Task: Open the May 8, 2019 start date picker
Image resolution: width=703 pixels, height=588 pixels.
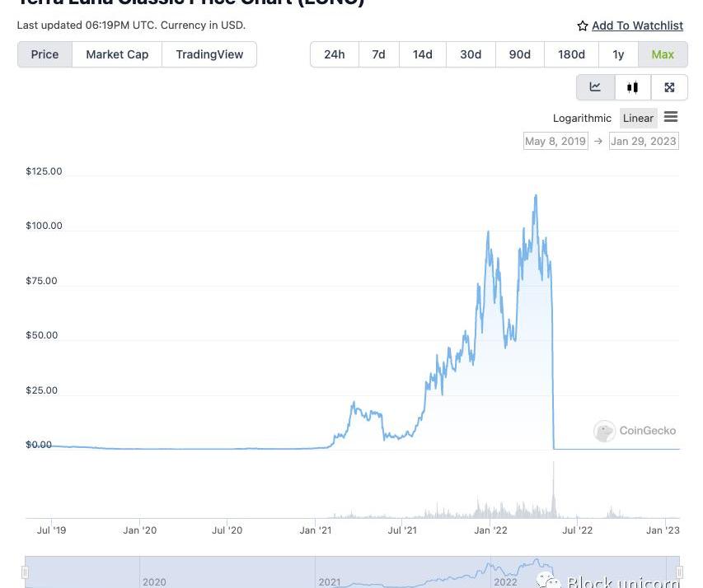Action: (x=555, y=142)
